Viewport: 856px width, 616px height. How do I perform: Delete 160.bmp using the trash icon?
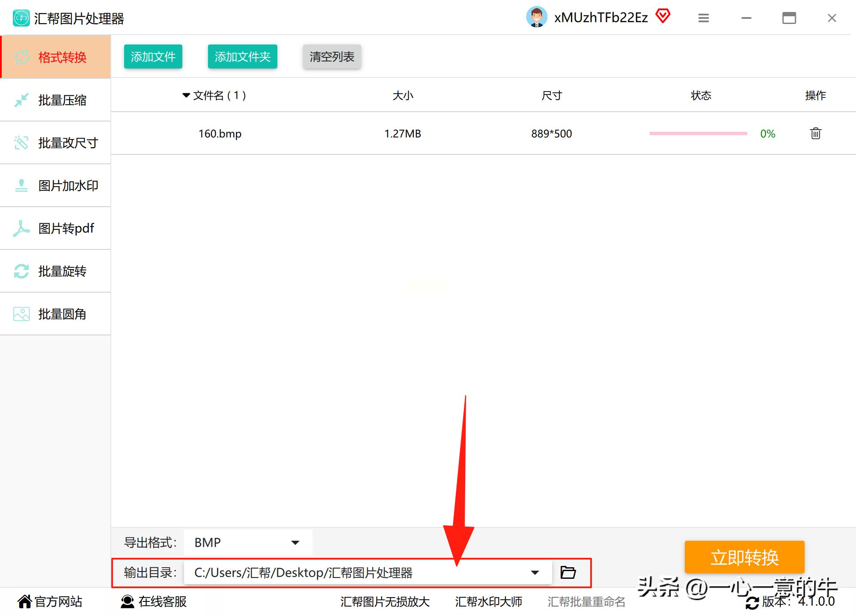coord(815,133)
